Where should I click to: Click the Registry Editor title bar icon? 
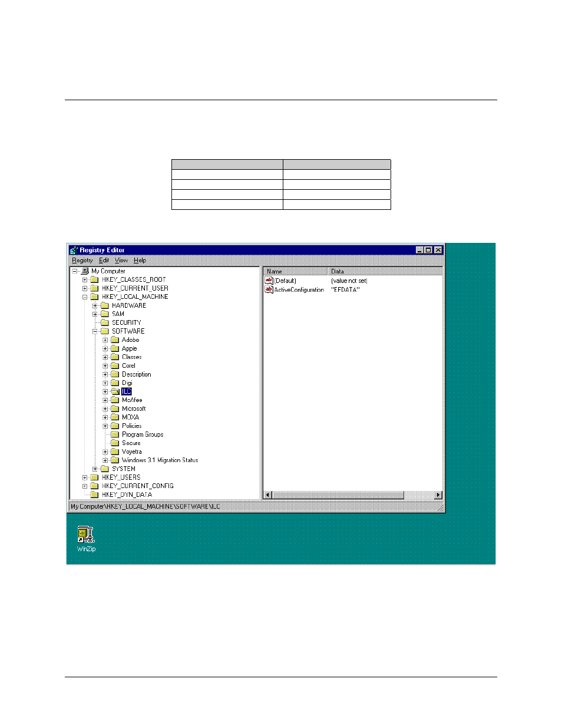pyautogui.click(x=74, y=250)
